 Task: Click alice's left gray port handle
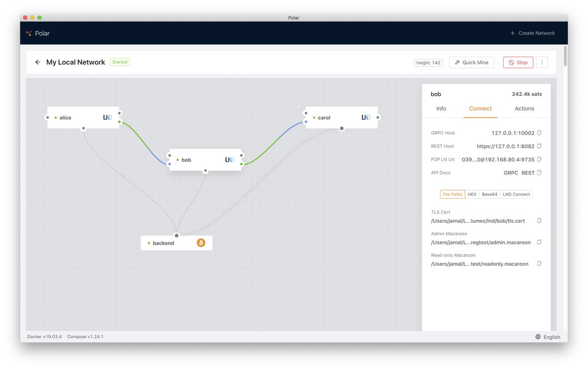[47, 117]
